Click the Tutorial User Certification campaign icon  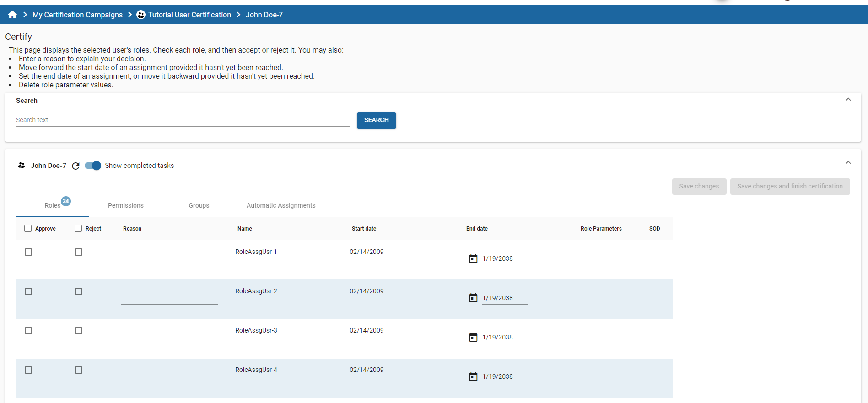(x=141, y=15)
